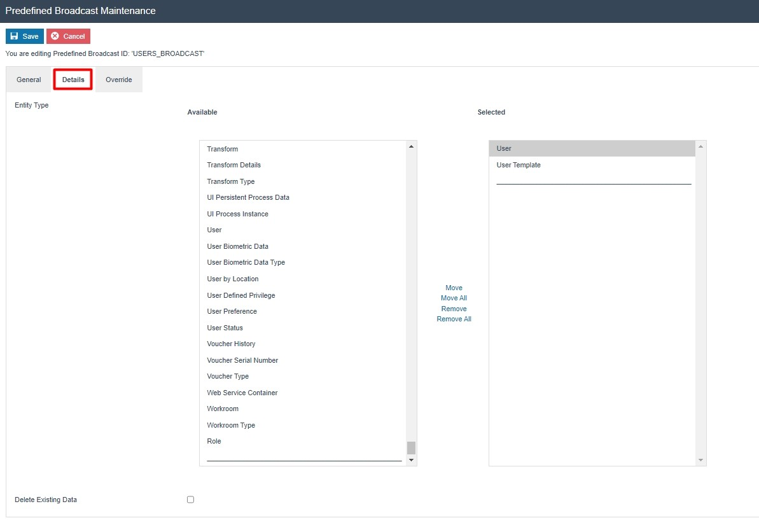The image size is (759, 532).
Task: Click the Remove link
Action: tap(453, 309)
